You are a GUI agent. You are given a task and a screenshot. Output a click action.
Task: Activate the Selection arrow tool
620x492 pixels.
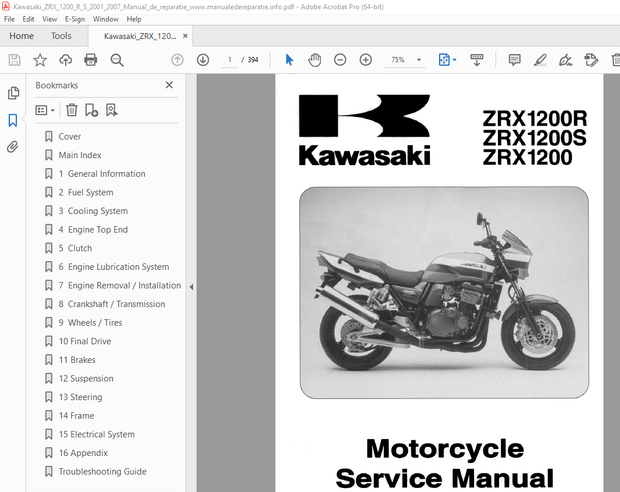pos(289,60)
